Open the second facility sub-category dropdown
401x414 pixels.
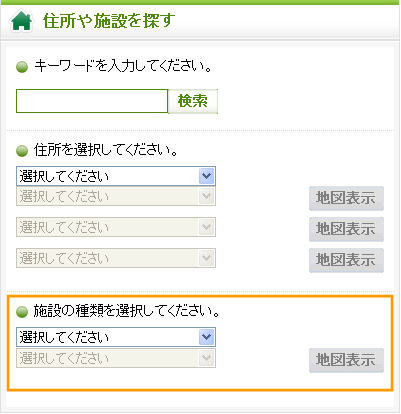116,358
